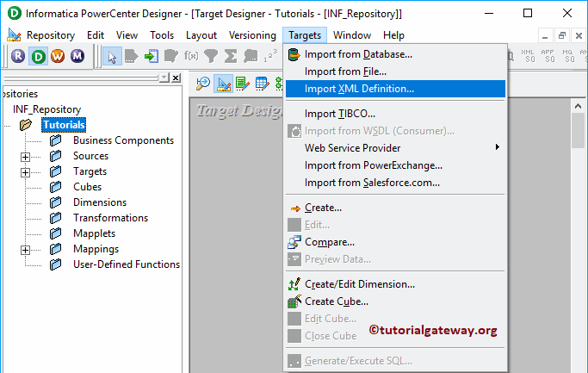
Task: Click the grayed f(x) expression transformation icon
Action: (x=191, y=56)
